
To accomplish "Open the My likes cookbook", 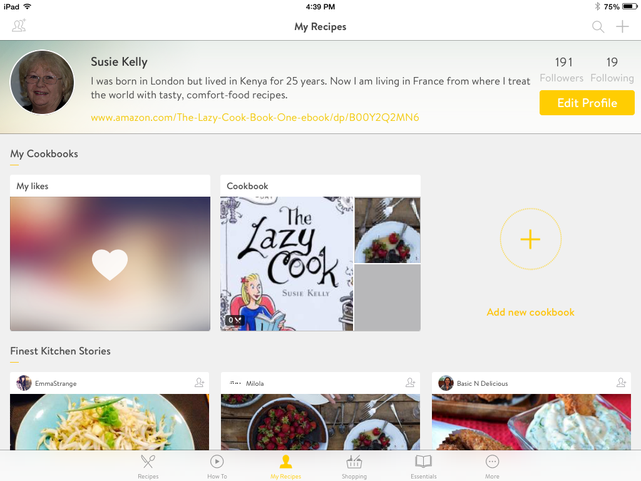I will [x=110, y=253].
